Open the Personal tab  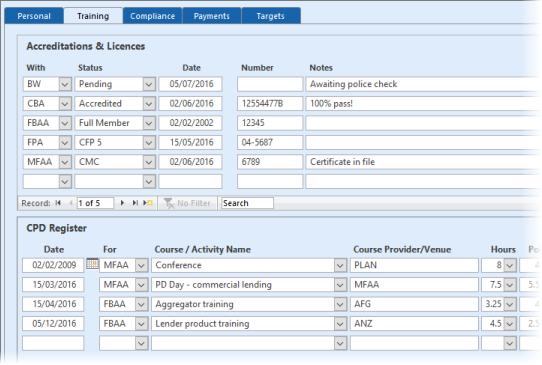click(x=34, y=16)
